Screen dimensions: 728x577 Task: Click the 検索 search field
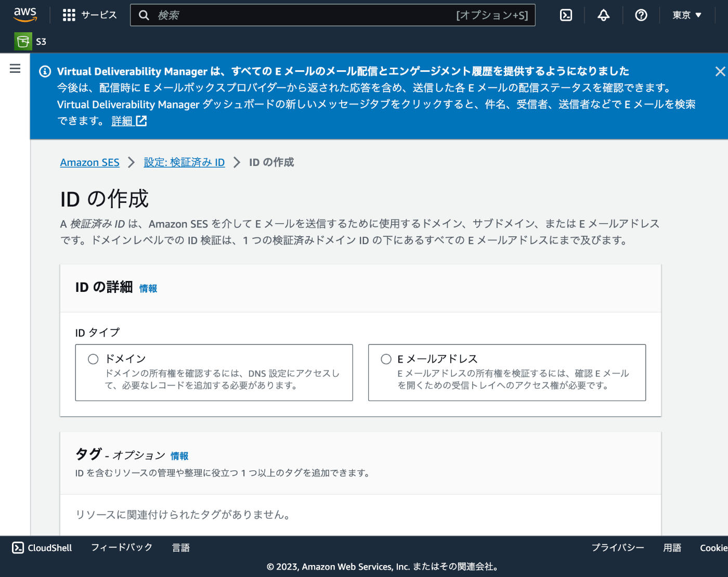[333, 15]
